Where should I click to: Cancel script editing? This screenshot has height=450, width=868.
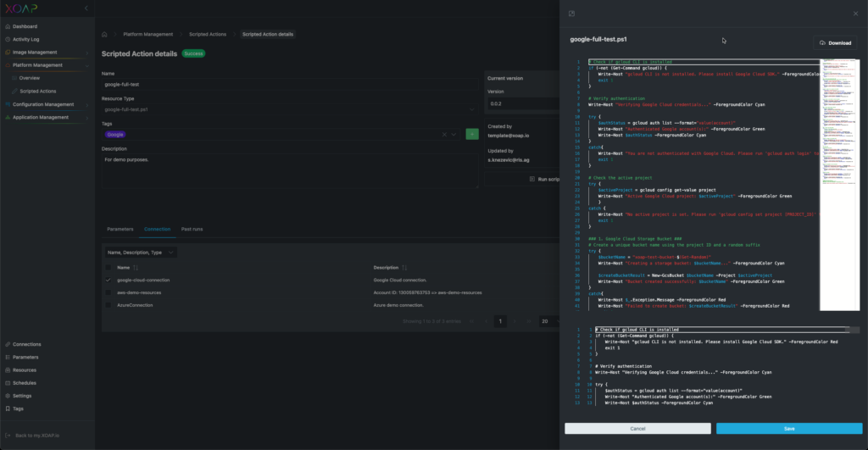(x=637, y=429)
